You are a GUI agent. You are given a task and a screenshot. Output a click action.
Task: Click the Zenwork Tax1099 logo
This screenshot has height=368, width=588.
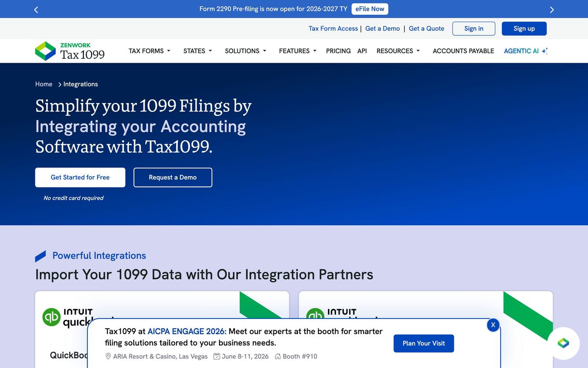[70, 51]
